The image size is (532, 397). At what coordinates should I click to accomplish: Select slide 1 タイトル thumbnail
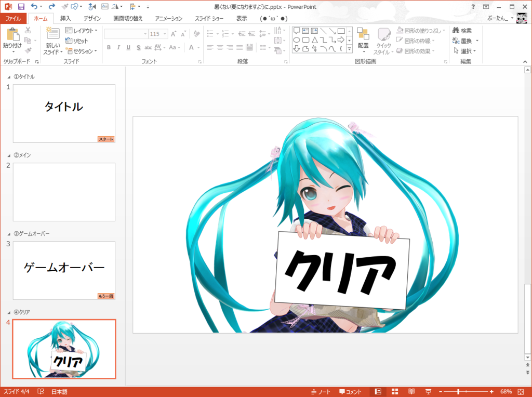pos(64,113)
